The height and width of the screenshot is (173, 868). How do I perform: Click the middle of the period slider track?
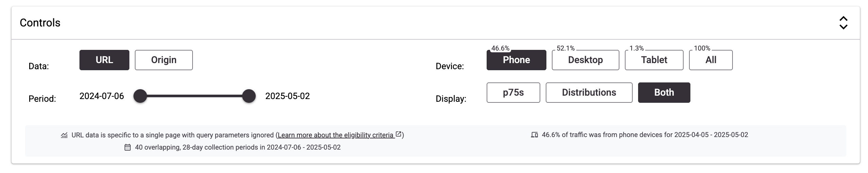[195, 96]
